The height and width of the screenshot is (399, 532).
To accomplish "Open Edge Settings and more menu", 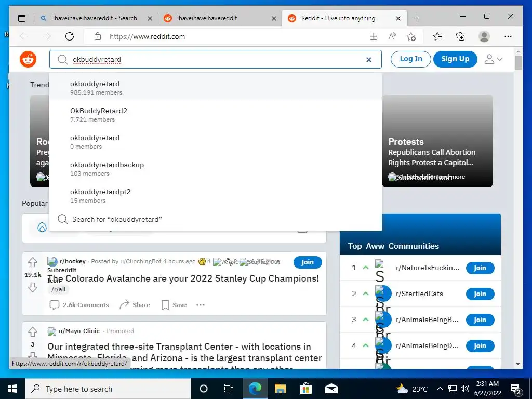I will pyautogui.click(x=508, y=36).
